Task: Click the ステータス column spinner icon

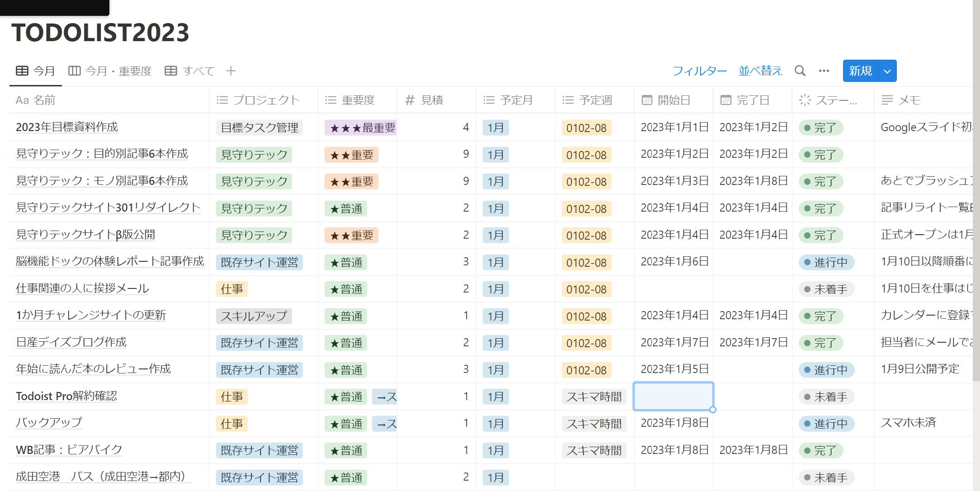Action: click(805, 100)
